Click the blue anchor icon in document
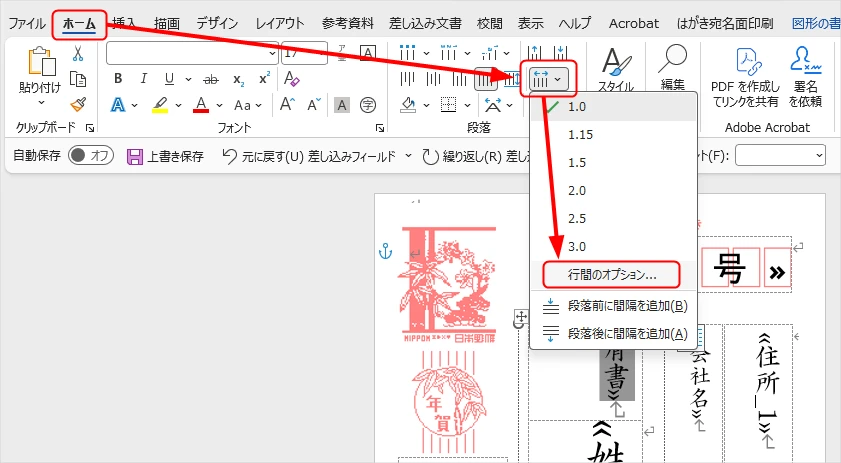The image size is (841, 463). point(386,251)
